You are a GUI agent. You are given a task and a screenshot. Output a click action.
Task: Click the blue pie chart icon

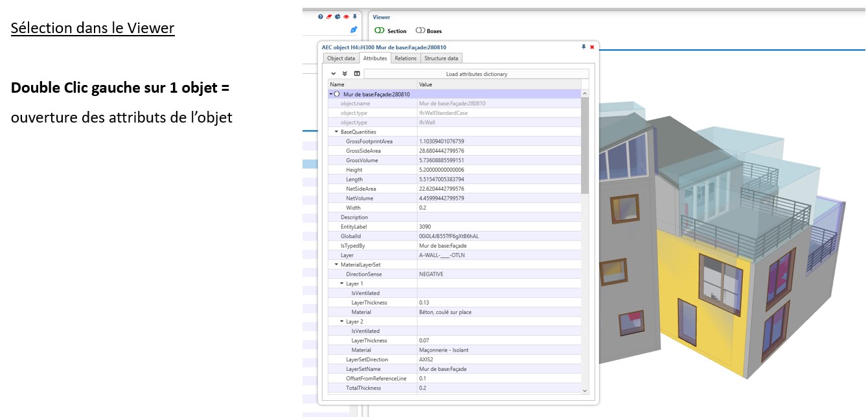click(x=337, y=17)
